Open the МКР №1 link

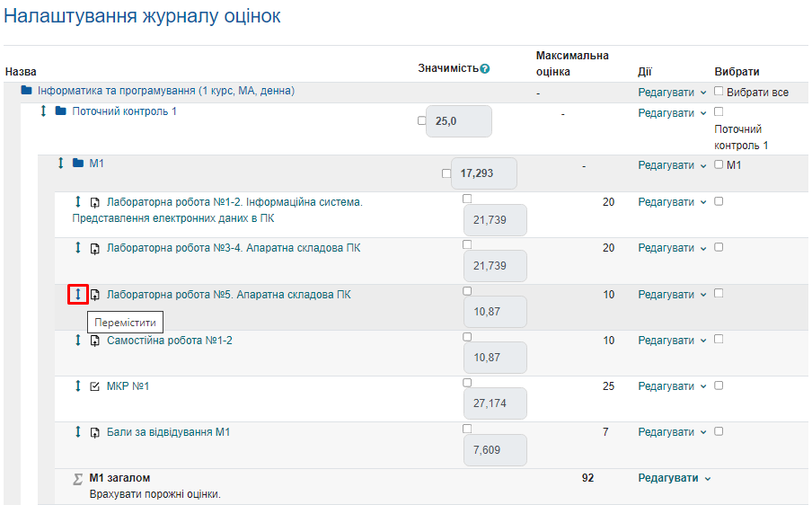click(128, 386)
